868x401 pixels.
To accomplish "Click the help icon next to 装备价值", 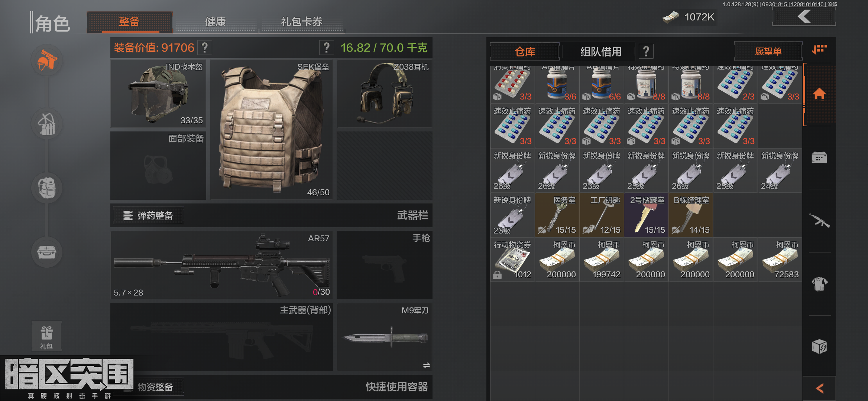I will click(205, 48).
